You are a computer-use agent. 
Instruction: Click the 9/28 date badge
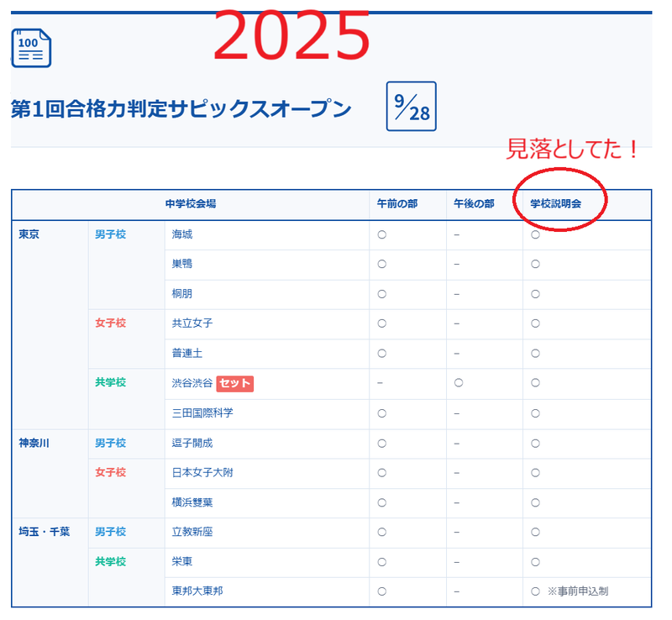coord(412,107)
